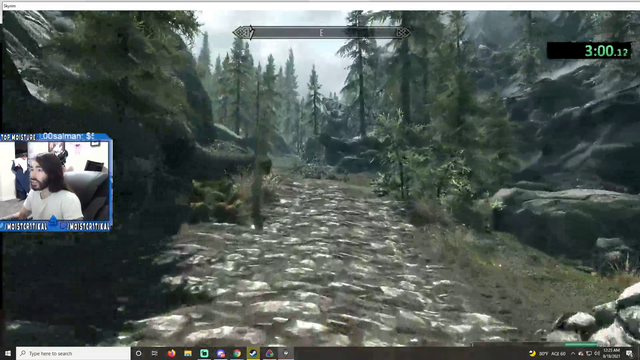Open the tray icon with red badge
The height and width of the screenshot is (360, 640).
point(581,353)
